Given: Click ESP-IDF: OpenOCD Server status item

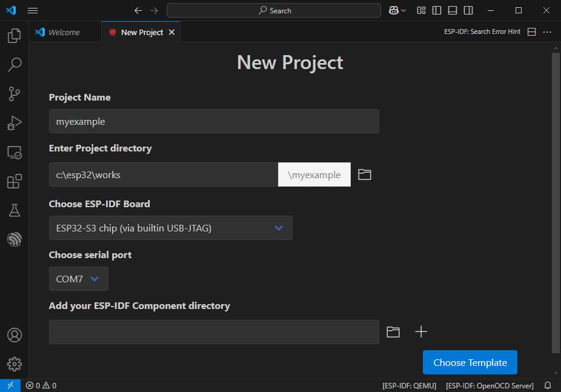Looking at the screenshot, I should [490, 385].
